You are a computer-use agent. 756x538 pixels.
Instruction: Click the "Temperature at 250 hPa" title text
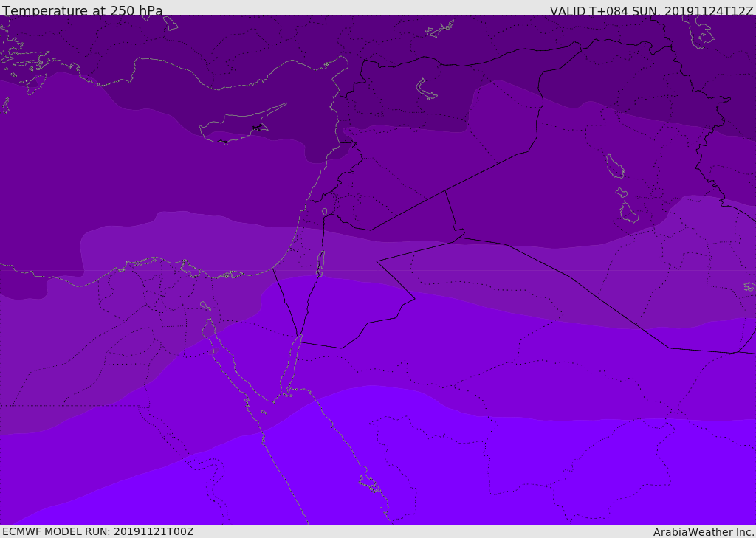click(x=83, y=10)
